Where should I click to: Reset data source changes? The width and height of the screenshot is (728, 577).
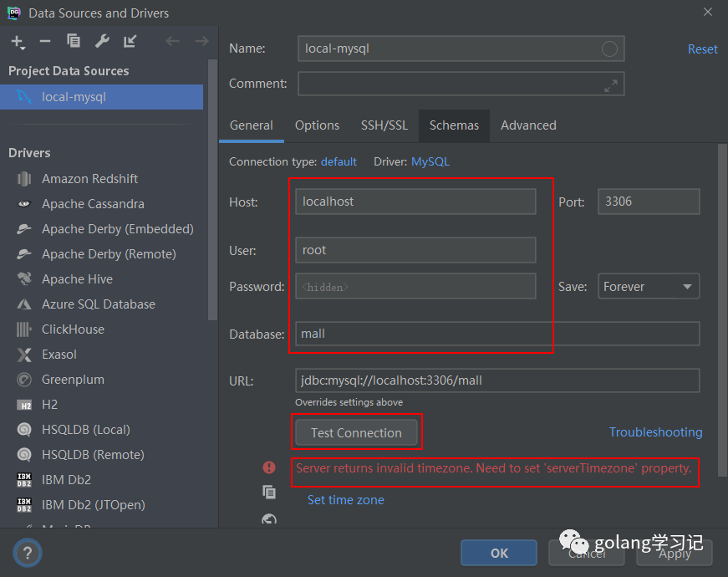[702, 49]
